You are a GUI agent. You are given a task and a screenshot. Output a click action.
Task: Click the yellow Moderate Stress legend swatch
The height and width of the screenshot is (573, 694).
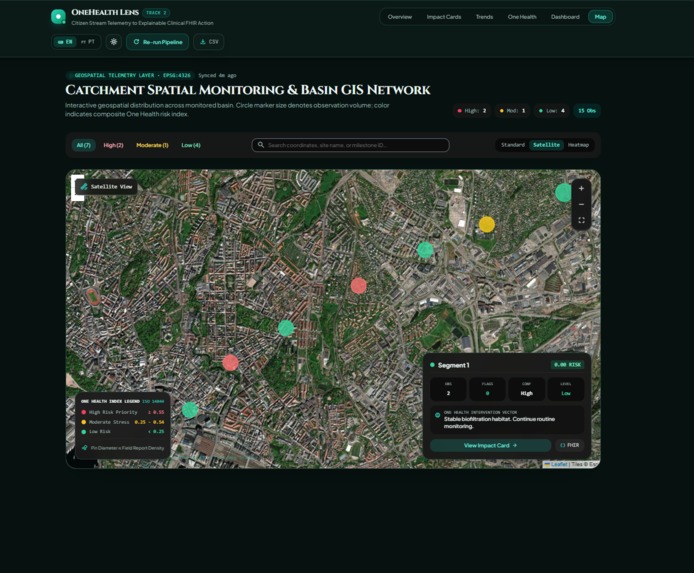(x=84, y=422)
